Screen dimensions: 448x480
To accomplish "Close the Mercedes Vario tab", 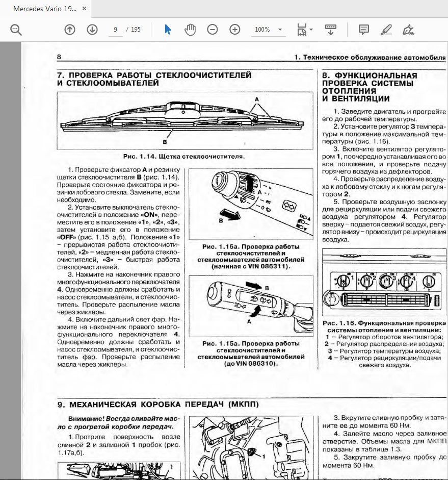I will pos(83,8).
